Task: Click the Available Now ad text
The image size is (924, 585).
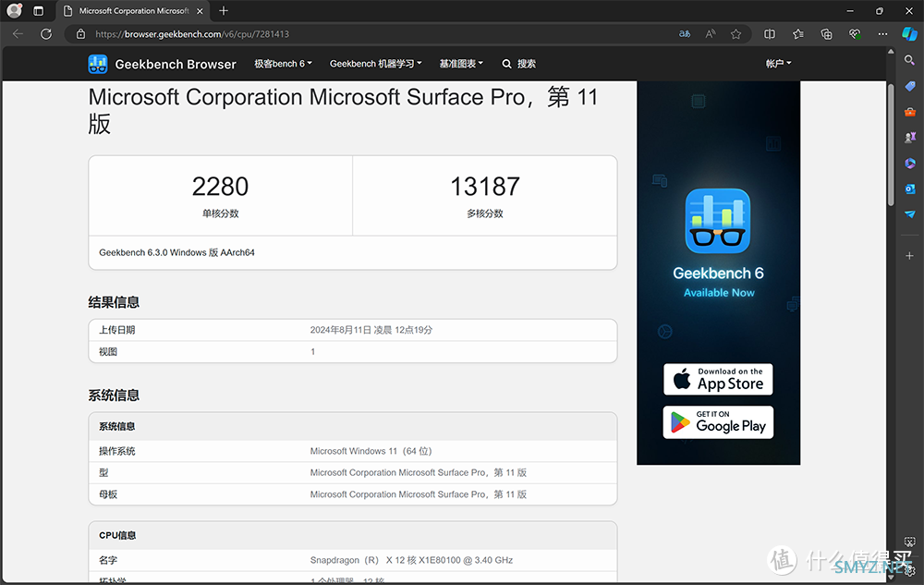Action: click(x=719, y=293)
